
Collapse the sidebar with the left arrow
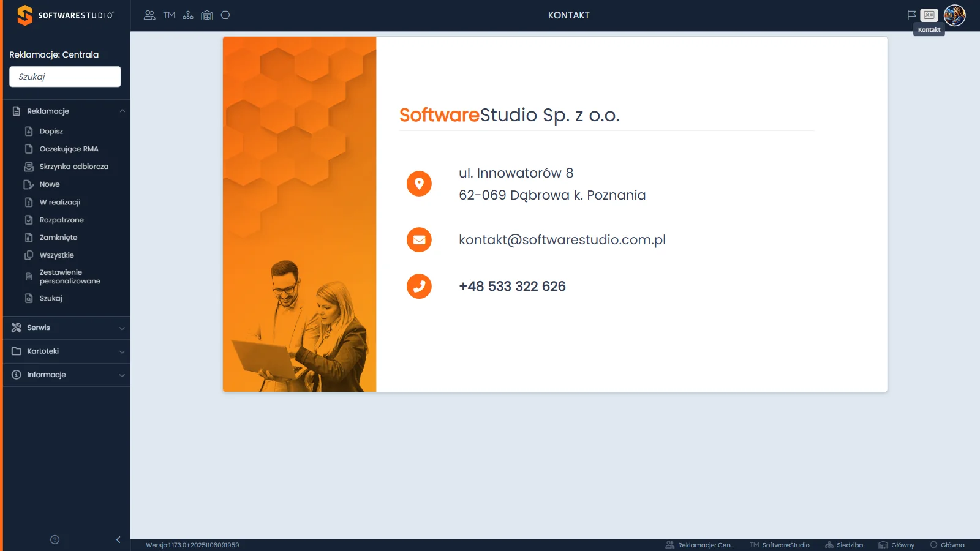click(x=118, y=539)
